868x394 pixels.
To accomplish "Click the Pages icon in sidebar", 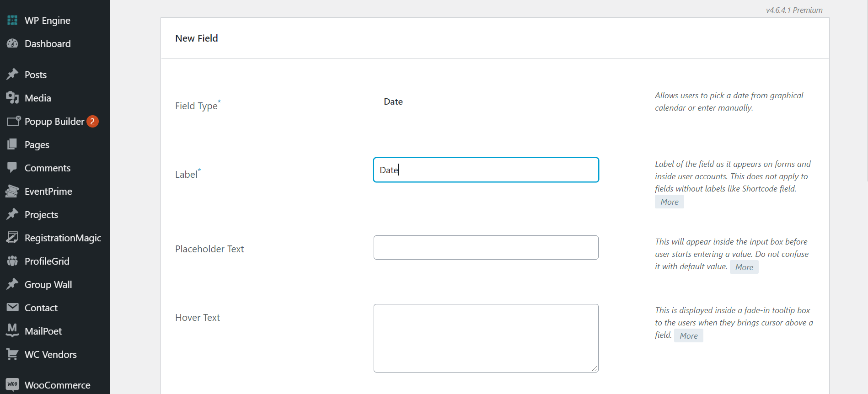I will 12,144.
